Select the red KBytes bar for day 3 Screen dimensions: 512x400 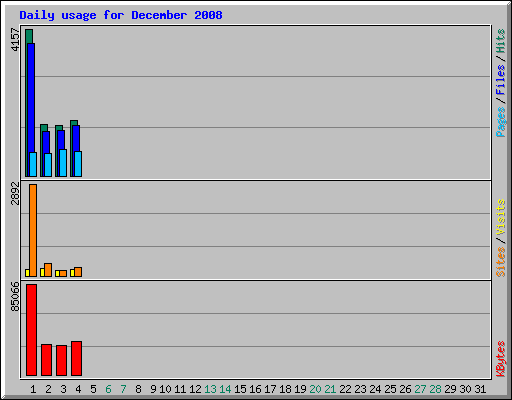[61, 360]
